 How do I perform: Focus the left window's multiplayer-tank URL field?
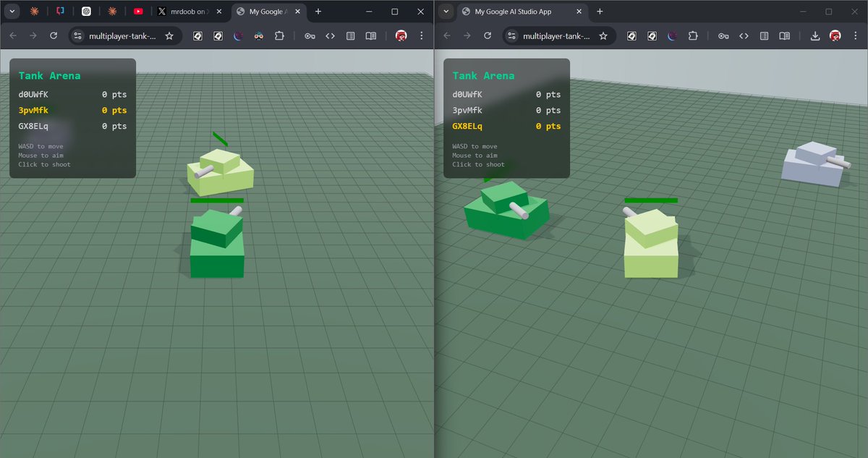pyautogui.click(x=122, y=35)
